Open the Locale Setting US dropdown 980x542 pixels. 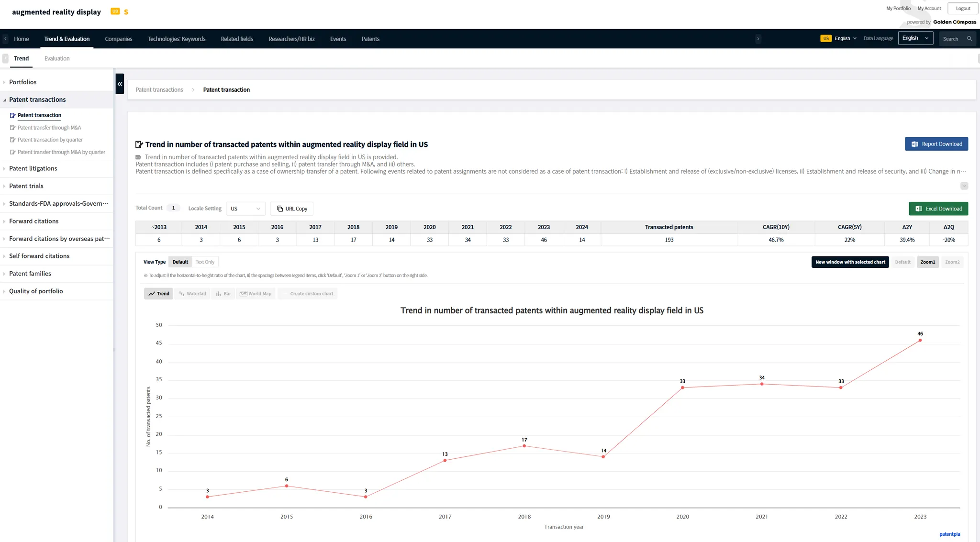(x=245, y=209)
